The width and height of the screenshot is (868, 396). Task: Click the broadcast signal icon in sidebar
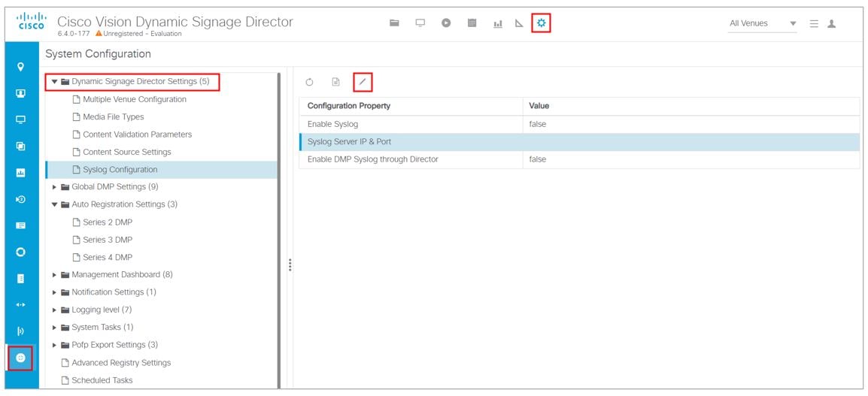pos(21,331)
